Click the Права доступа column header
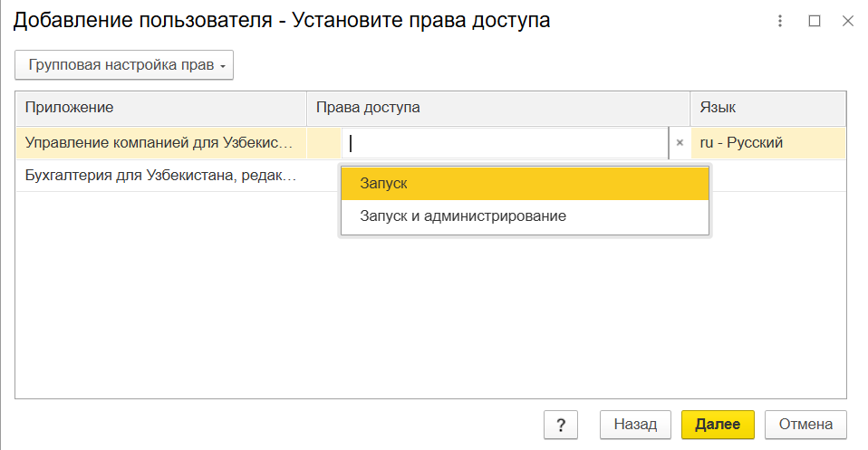The image size is (868, 450). pyautogui.click(x=498, y=108)
